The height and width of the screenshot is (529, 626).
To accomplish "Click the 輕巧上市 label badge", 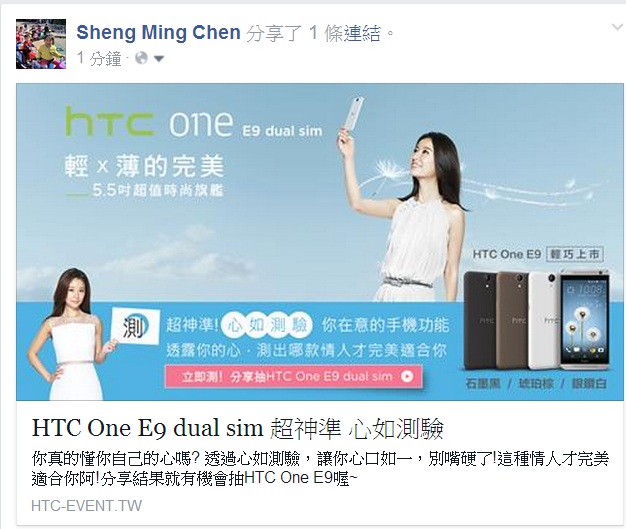I will coord(575,254).
